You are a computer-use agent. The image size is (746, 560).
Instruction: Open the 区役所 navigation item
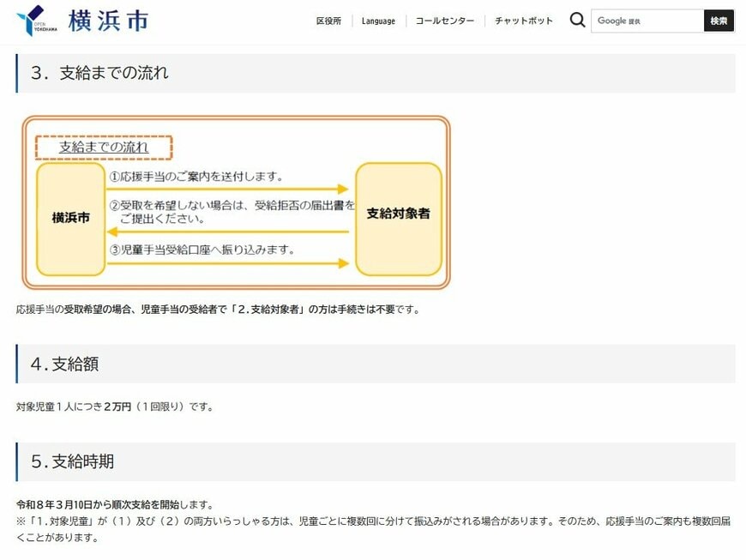[328, 20]
